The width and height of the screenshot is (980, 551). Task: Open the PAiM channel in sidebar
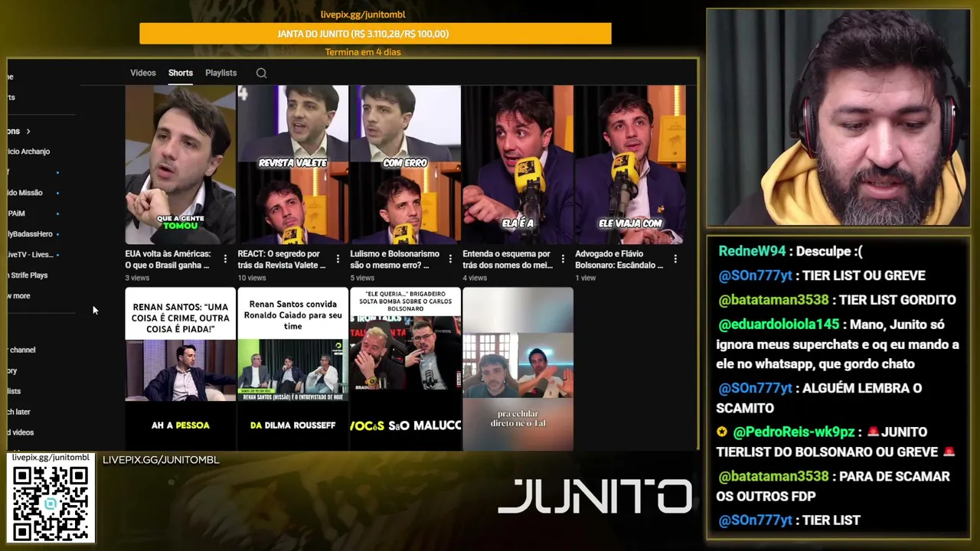pyautogui.click(x=16, y=214)
